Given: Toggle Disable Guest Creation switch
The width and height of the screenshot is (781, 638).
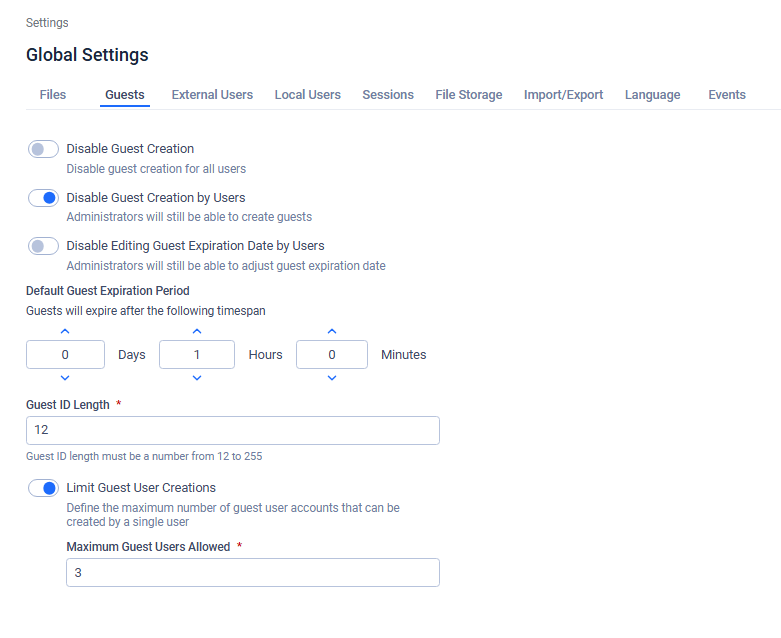Looking at the screenshot, I should pos(43,149).
